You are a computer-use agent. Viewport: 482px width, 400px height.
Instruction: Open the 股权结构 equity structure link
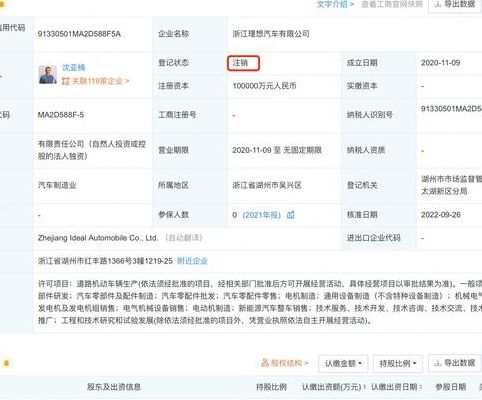(x=289, y=363)
